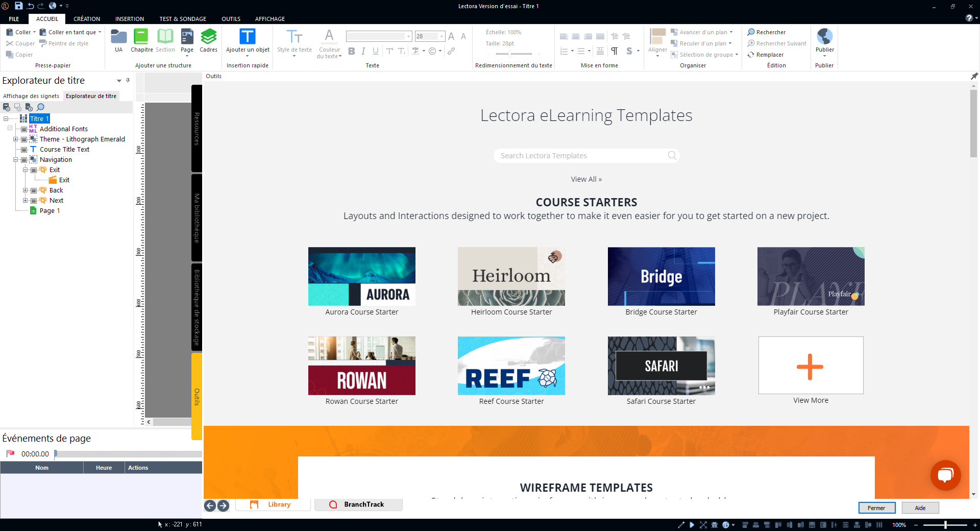
Task: Open the Aurora Course Starter thumbnail
Action: [361, 276]
